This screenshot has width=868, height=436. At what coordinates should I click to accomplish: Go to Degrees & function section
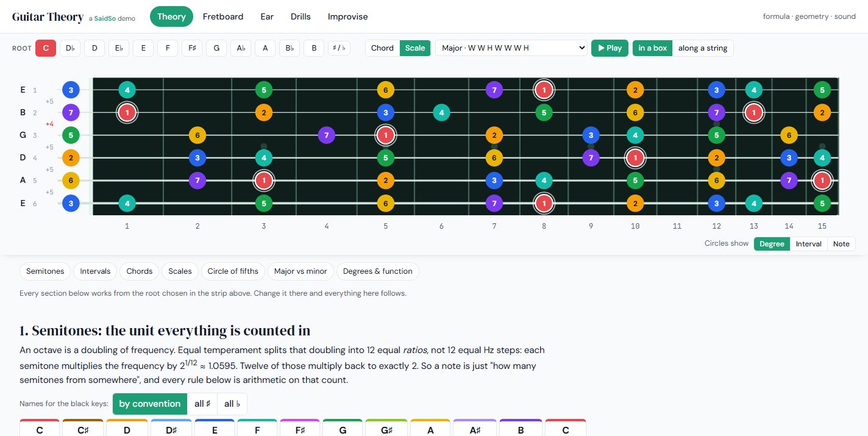coord(378,271)
